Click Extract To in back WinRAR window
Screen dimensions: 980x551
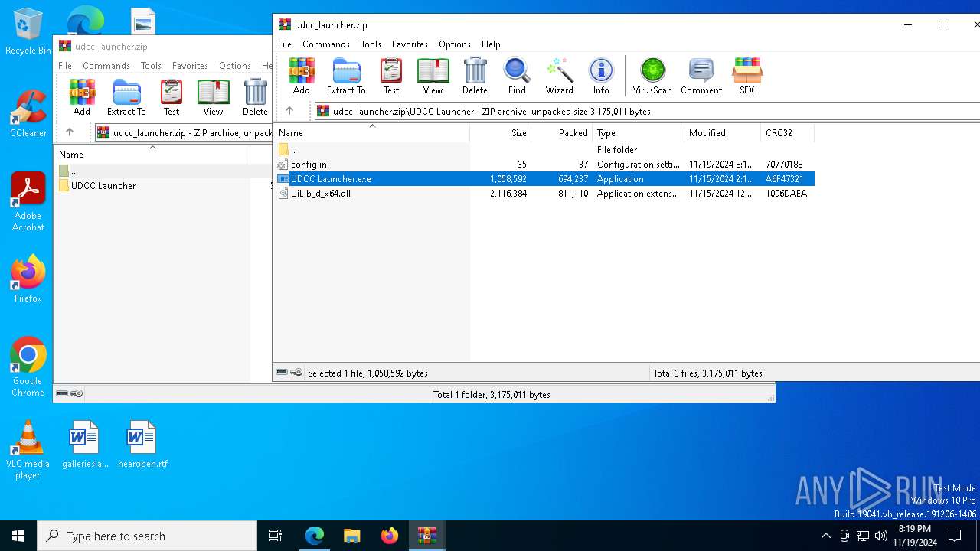coord(126,97)
